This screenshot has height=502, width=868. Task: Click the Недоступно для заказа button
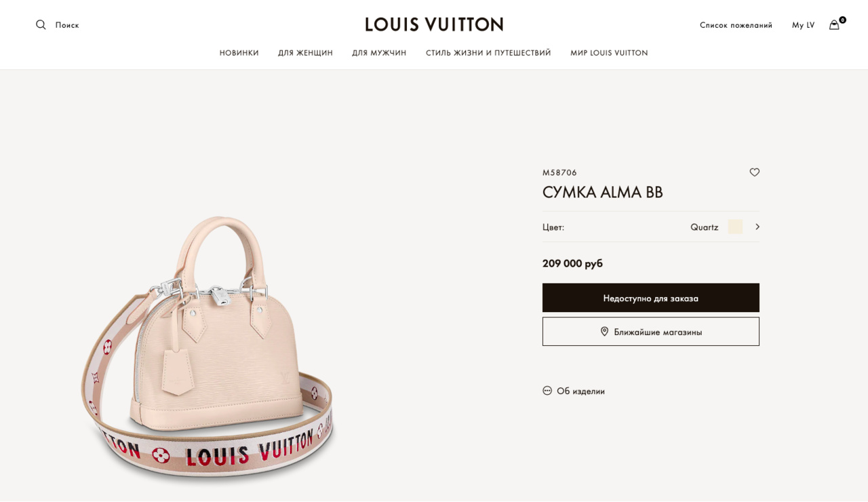click(651, 298)
